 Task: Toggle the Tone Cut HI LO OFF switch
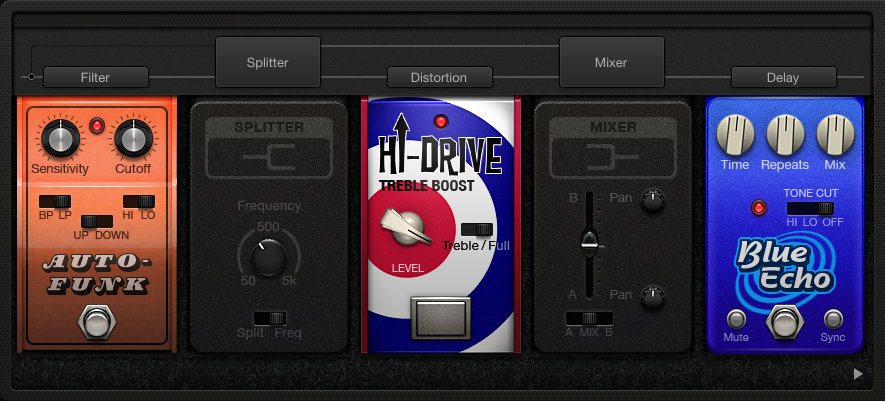[810, 208]
